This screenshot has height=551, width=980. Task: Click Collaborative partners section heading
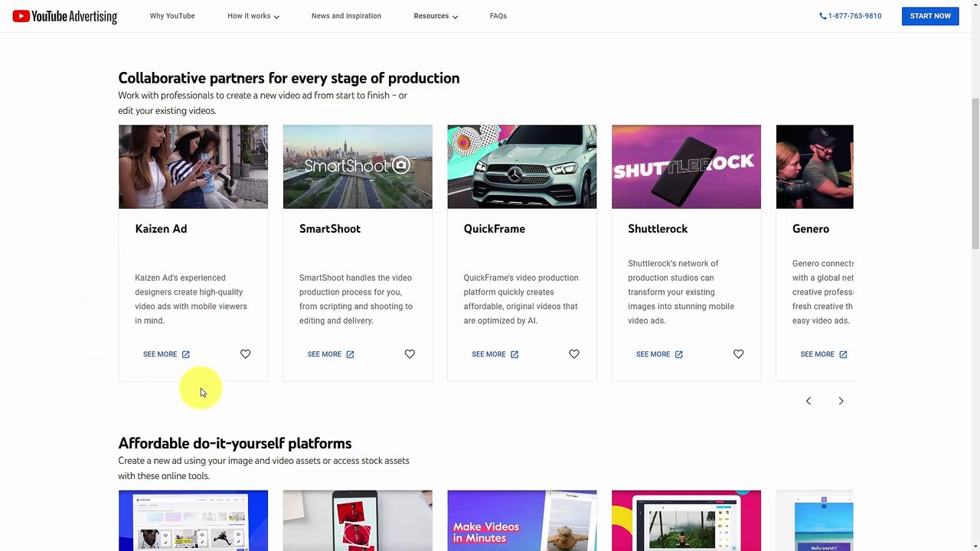289,78
